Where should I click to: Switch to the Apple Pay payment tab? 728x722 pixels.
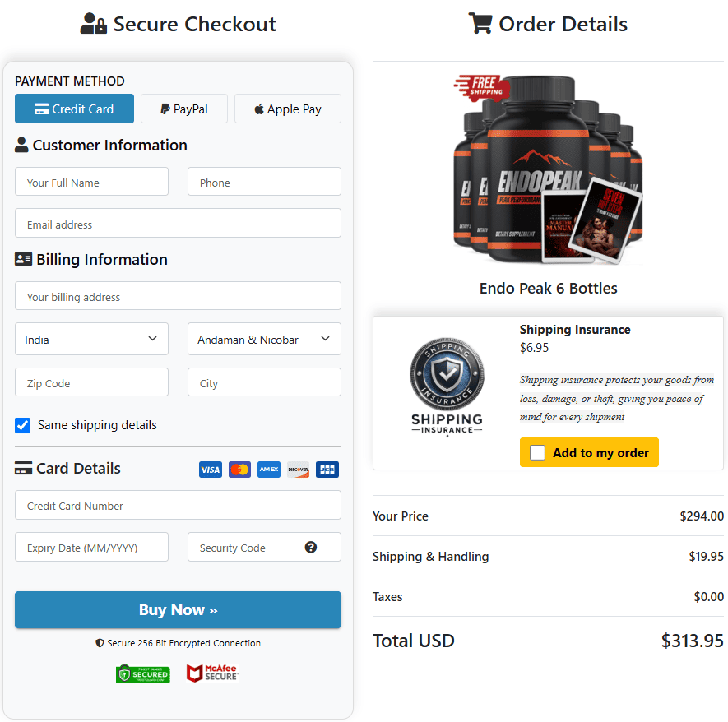tap(287, 108)
